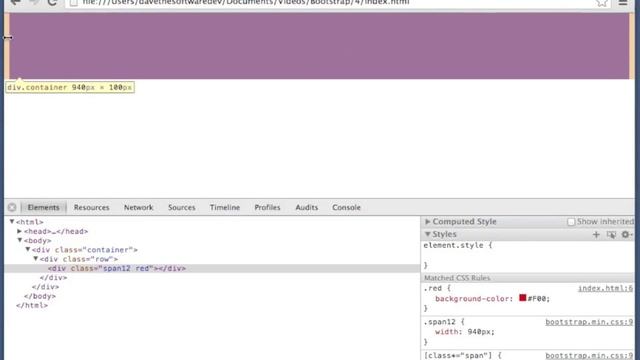Image resolution: width=640 pixels, height=360 pixels.
Task: Click the red #F00 color swatch
Action: 522,298
